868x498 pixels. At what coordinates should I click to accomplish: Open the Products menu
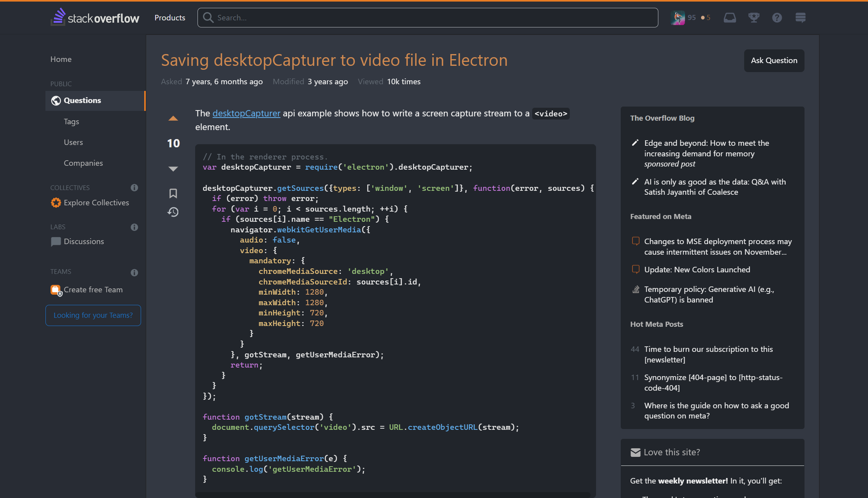pos(170,17)
